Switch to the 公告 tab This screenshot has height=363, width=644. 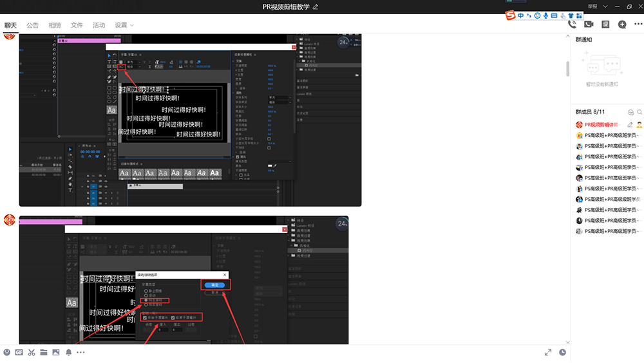(x=32, y=25)
